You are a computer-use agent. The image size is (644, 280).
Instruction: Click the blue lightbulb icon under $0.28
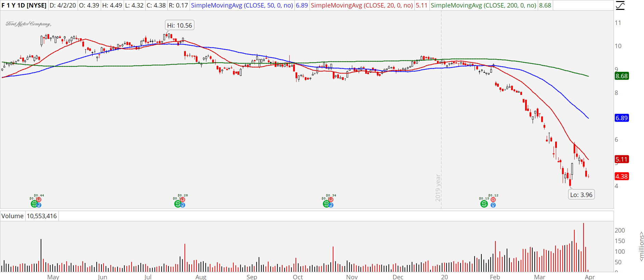click(183, 205)
